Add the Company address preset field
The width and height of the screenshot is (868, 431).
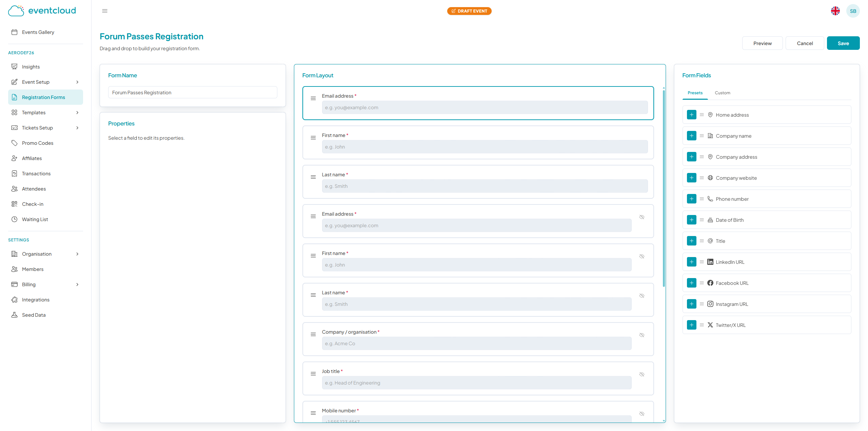coord(691,157)
